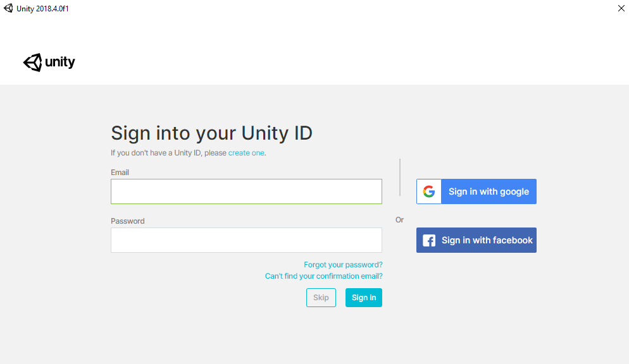
Task: Click the 'unity' wordmark beside the logo
Action: 60,62
